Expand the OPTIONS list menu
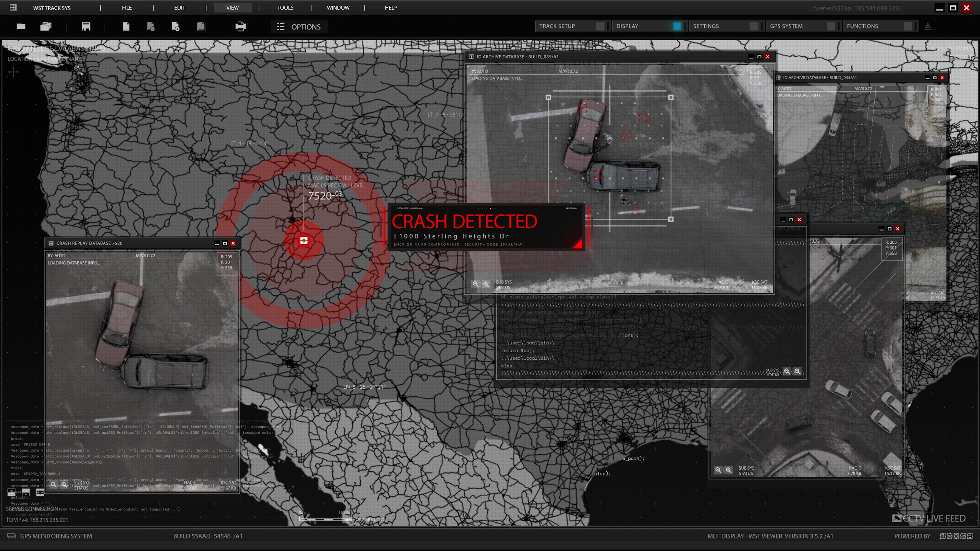The image size is (980, 551). (x=299, y=27)
